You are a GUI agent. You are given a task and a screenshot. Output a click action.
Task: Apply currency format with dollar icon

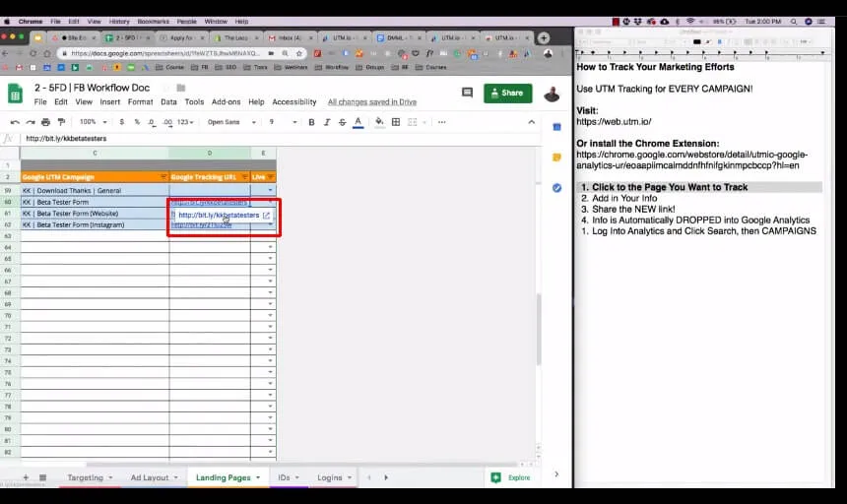pos(121,122)
